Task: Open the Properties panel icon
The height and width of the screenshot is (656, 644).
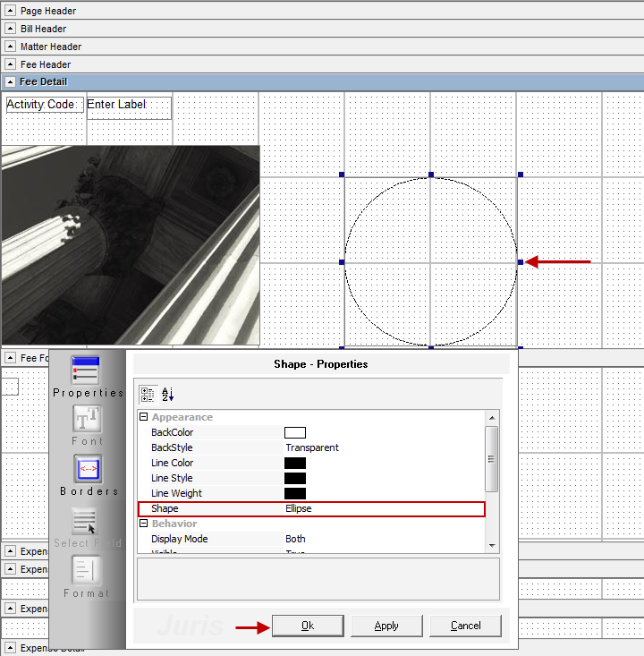Action: point(87,370)
